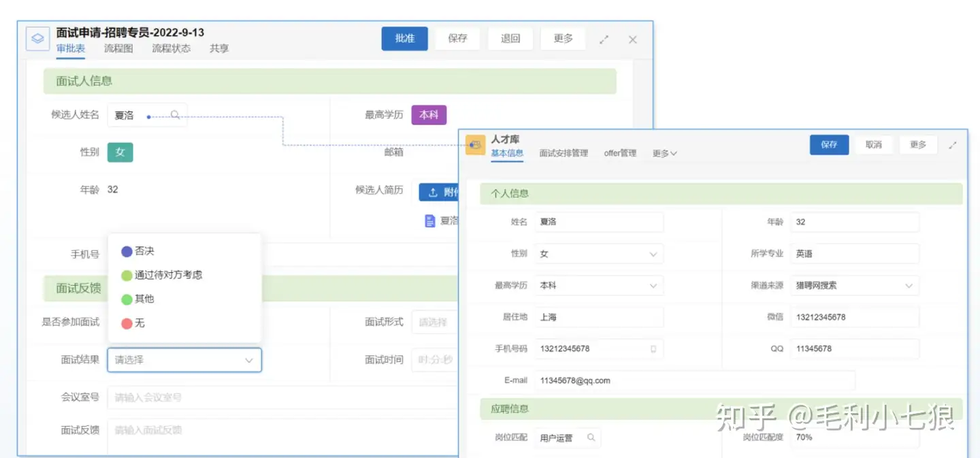Click the QQ field showing 11345678
The width and height of the screenshot is (980, 458).
[x=855, y=348]
